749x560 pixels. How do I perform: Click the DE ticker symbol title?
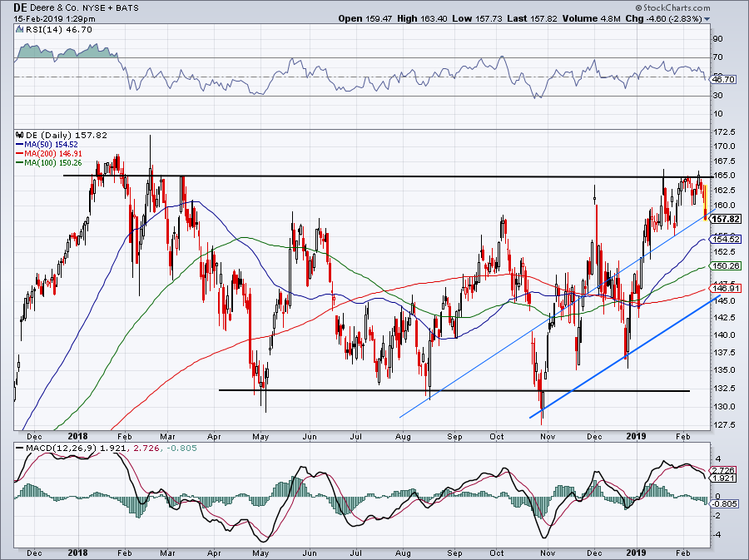coord(20,7)
